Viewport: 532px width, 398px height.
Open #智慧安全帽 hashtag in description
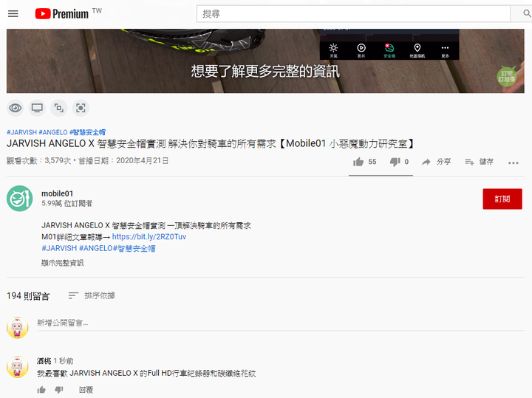(134, 249)
